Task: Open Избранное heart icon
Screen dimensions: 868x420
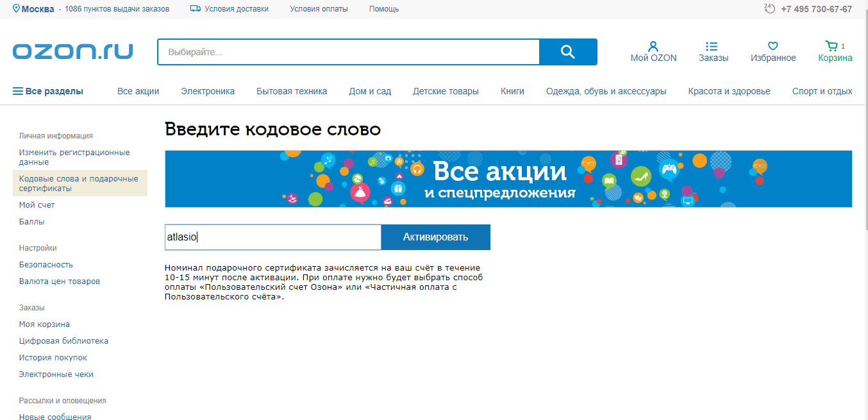Action: [773, 47]
